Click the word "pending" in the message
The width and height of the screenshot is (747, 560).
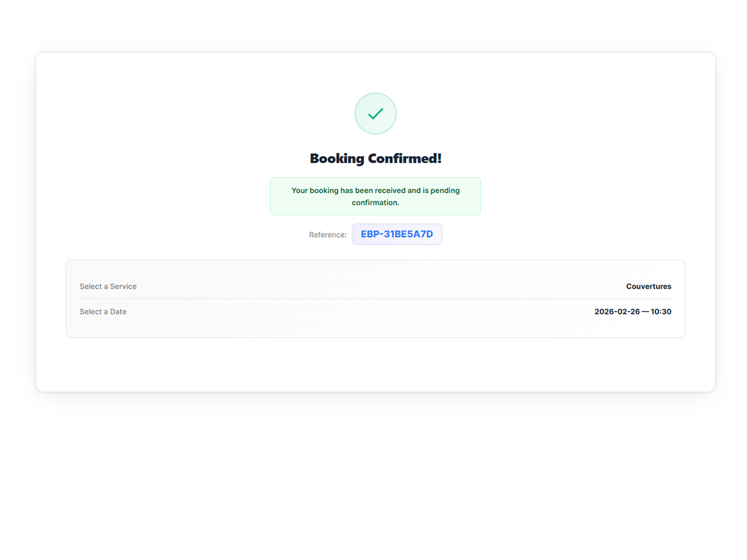445,190
